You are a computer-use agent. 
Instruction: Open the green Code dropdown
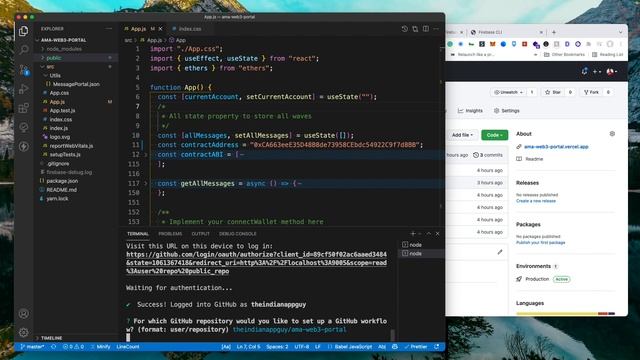494,135
